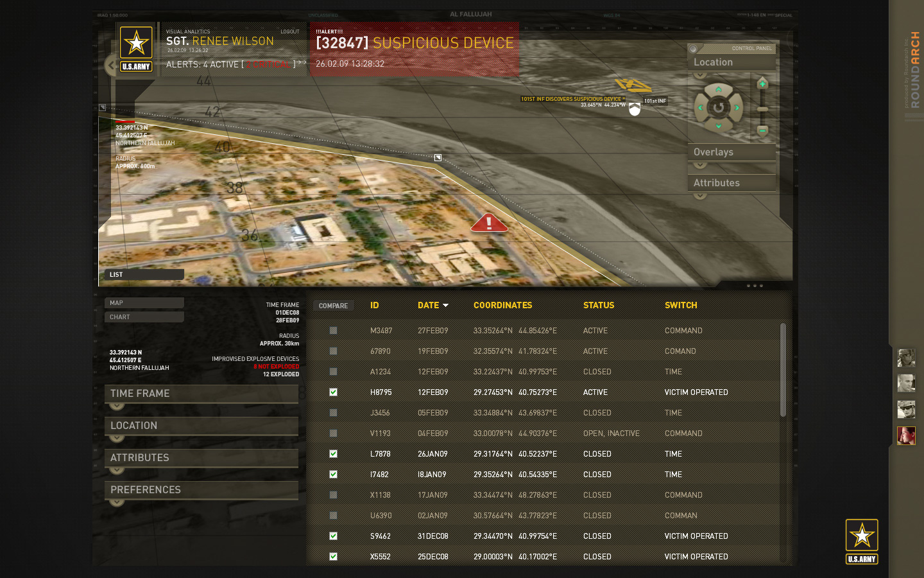Open the Suspicious Device alert banner

pyautogui.click(x=415, y=49)
